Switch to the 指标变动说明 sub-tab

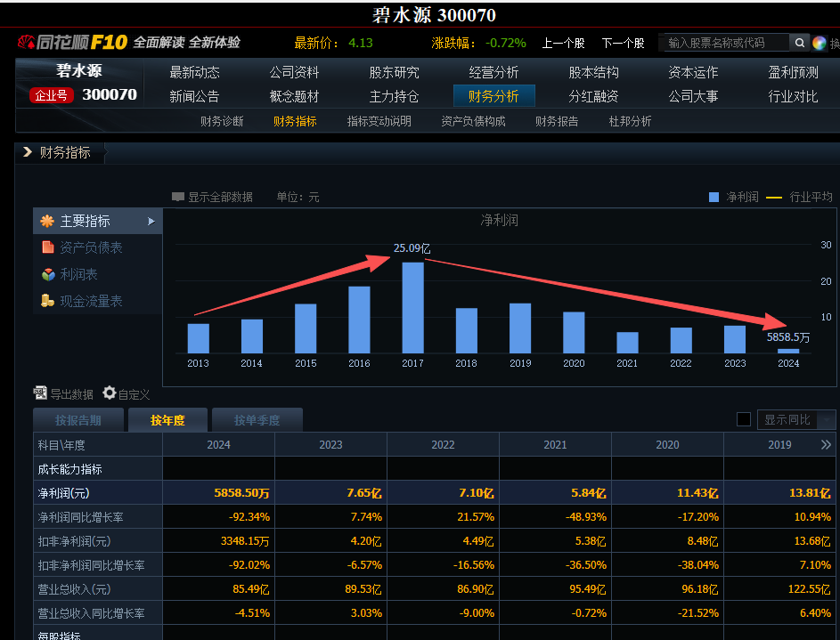point(379,121)
